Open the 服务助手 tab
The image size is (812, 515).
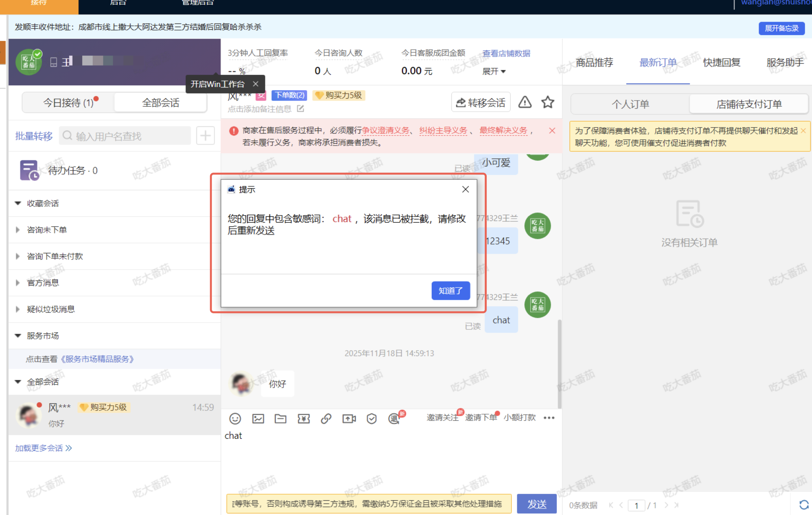tap(785, 62)
